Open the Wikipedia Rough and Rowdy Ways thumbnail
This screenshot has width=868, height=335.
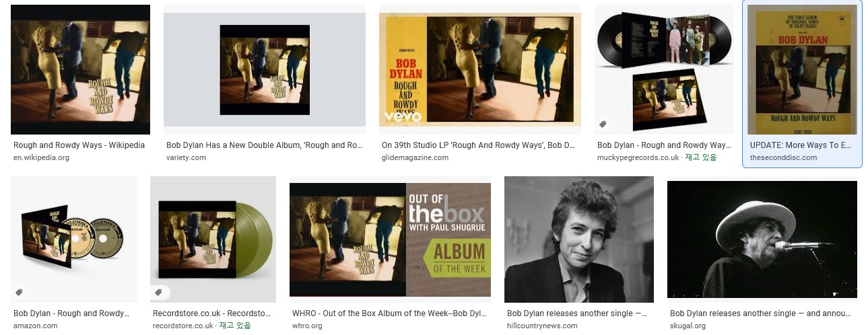point(80,69)
